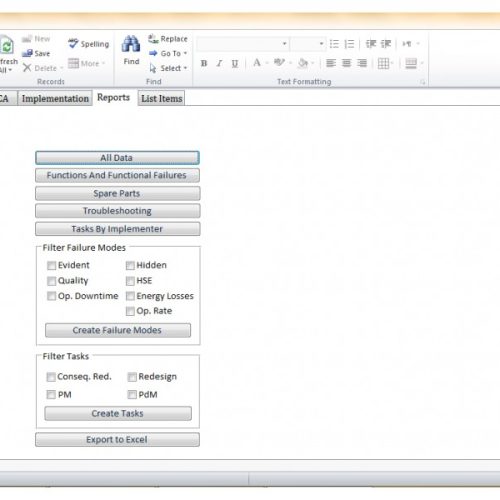
Task: Open the font size dropdown
Action: click(321, 44)
